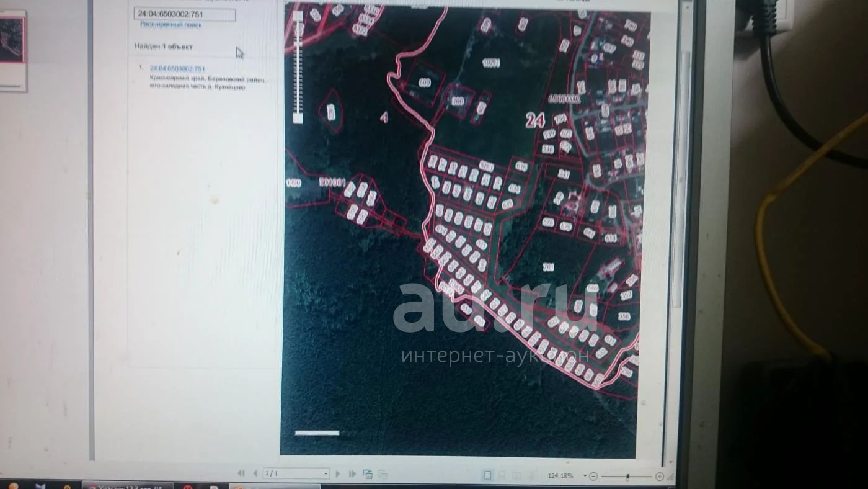
Task: Click the large region number 24 on the map
Action: [x=535, y=120]
